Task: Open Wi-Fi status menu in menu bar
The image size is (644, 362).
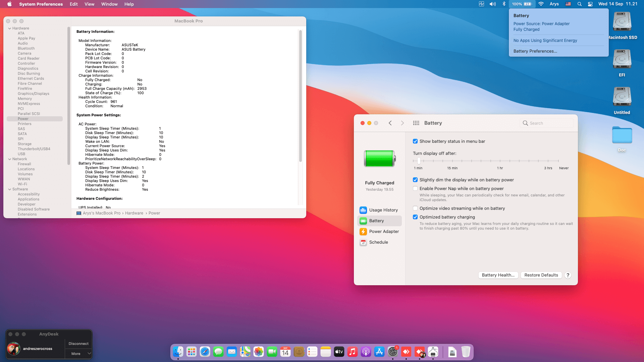Action: 541,4
